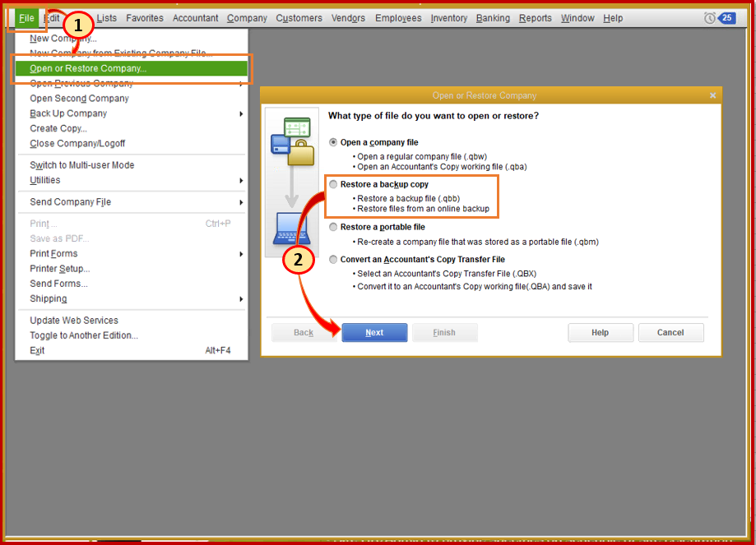This screenshot has width=756, height=545.
Task: Expand the Shipping submenu arrow
Action: tap(241, 298)
